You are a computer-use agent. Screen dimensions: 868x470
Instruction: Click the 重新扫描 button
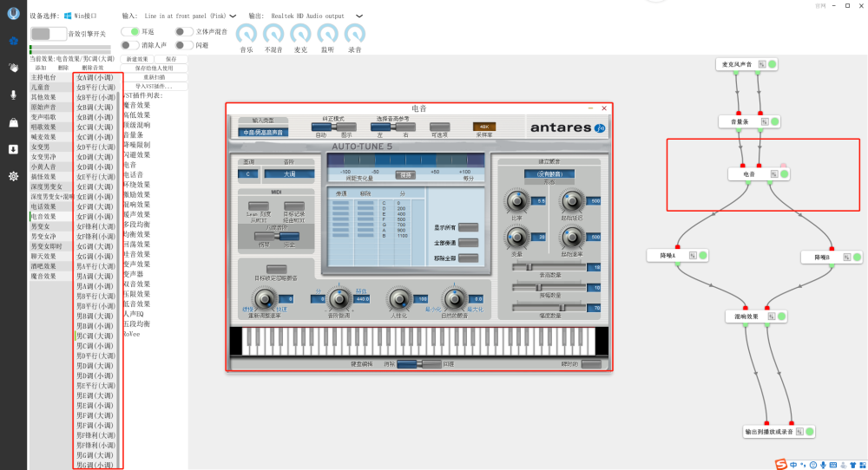point(155,77)
